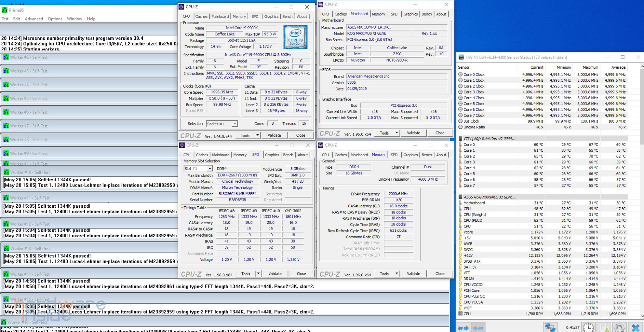The width and height of the screenshot is (644, 332).
Task: Switch to Graphics tab in CPU-Z Mainboard window
Action: click(410, 14)
